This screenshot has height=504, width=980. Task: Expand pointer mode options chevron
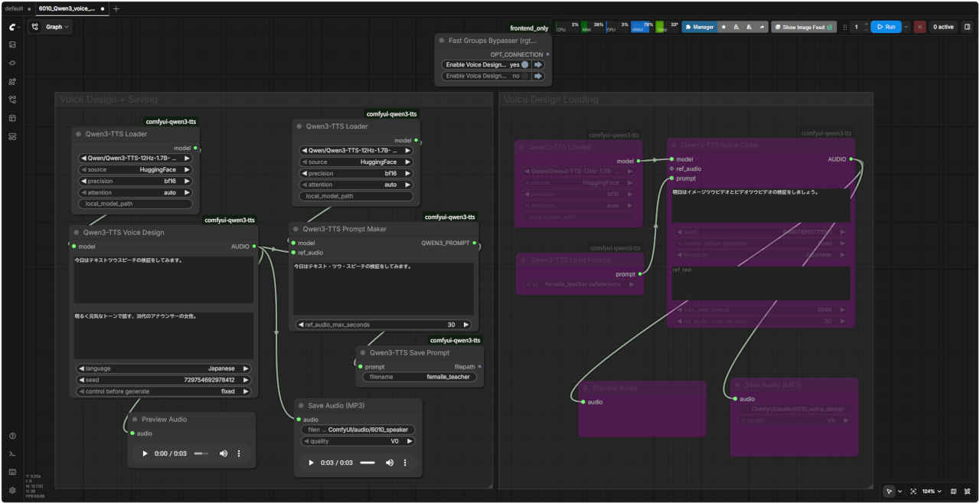coord(900,491)
